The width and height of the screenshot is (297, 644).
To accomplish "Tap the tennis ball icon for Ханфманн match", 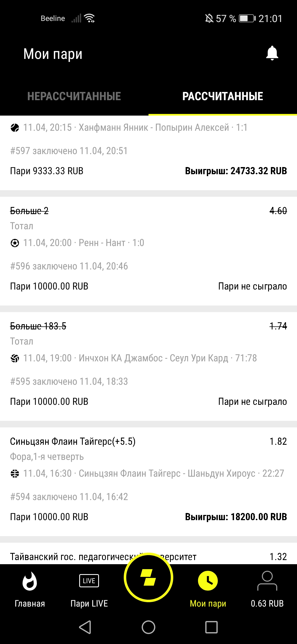I will [x=15, y=128].
